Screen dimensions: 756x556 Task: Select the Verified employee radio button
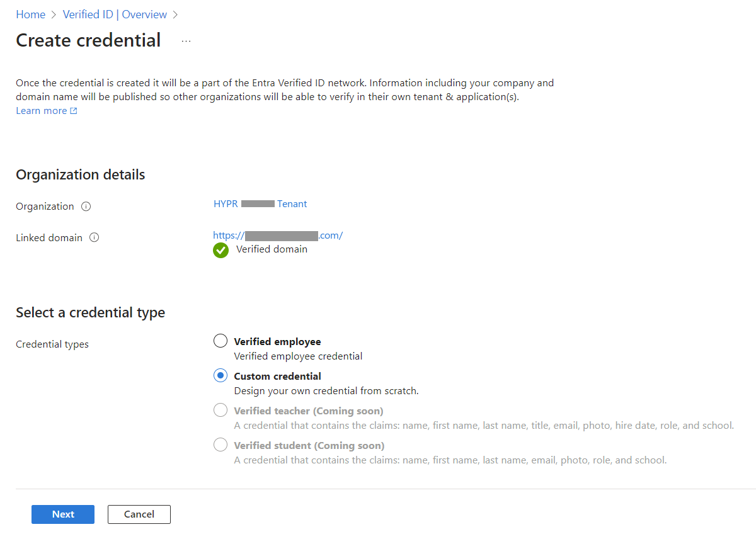(220, 341)
